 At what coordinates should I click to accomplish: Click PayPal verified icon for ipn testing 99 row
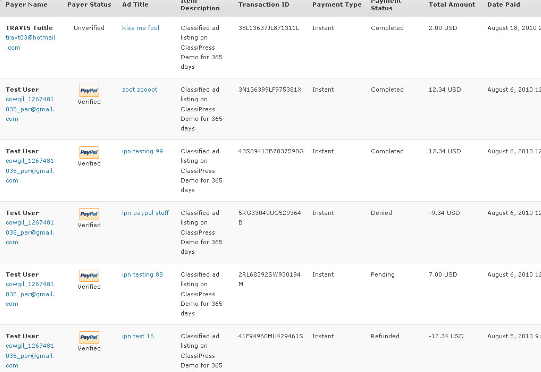coord(89,152)
